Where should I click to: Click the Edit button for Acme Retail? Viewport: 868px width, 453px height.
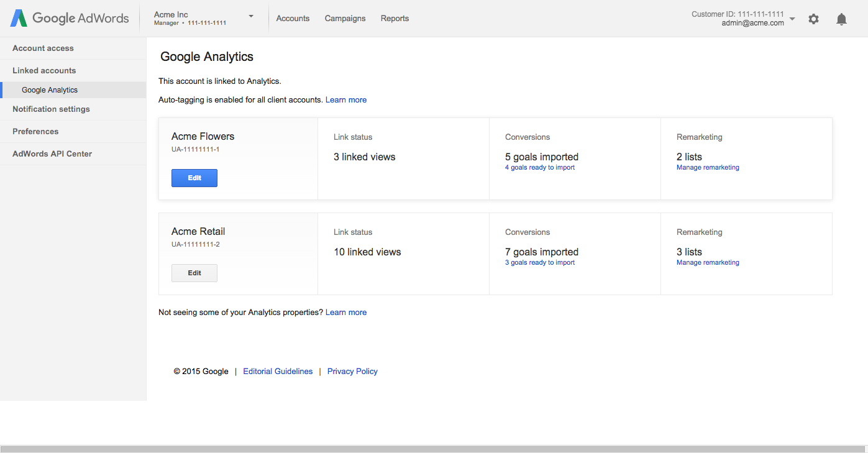pyautogui.click(x=194, y=273)
